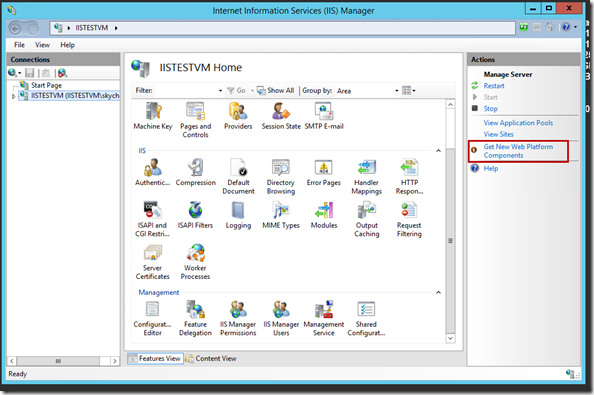Click the Save icon in Connections toolbar
The width and height of the screenshot is (594, 395).
coord(30,73)
